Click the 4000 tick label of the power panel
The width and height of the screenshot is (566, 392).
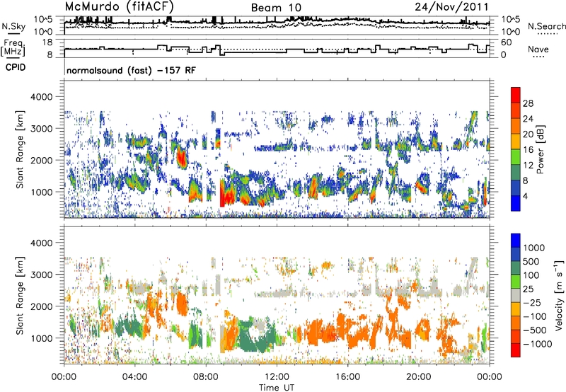pos(41,97)
